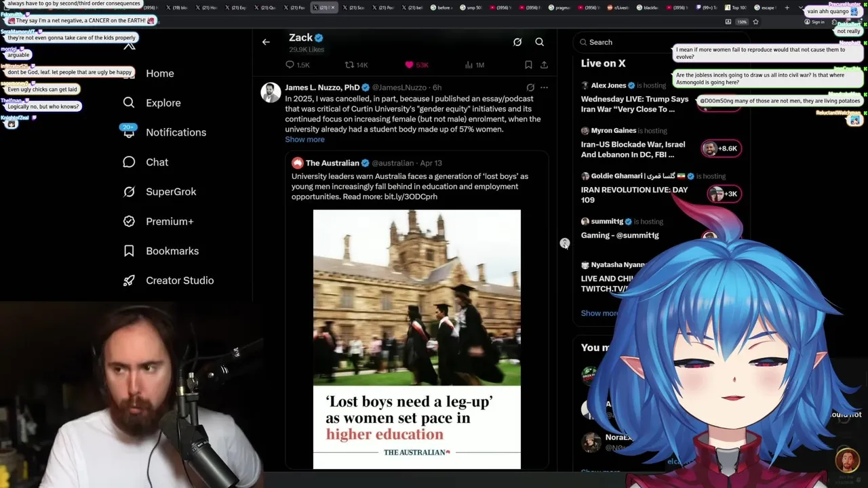This screenshot has height=488, width=868.
Task: Open Myron Gaines's Iran-US Blockade War broadcast
Action: [x=633, y=149]
